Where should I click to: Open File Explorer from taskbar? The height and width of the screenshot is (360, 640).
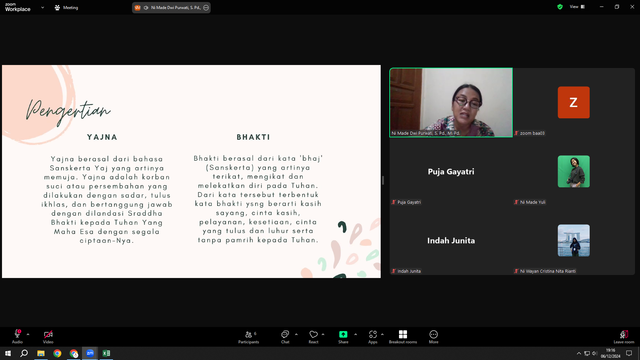41,353
